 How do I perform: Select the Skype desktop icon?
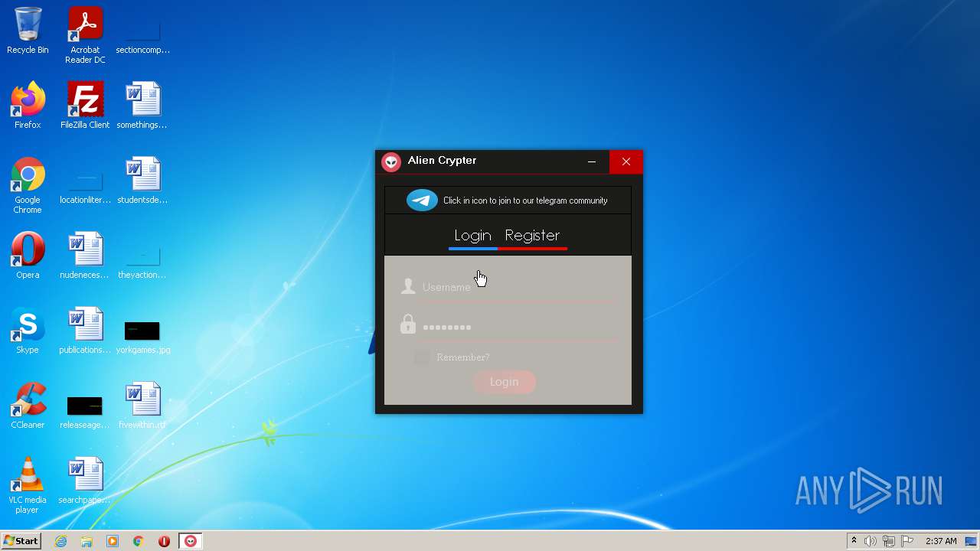tap(28, 331)
